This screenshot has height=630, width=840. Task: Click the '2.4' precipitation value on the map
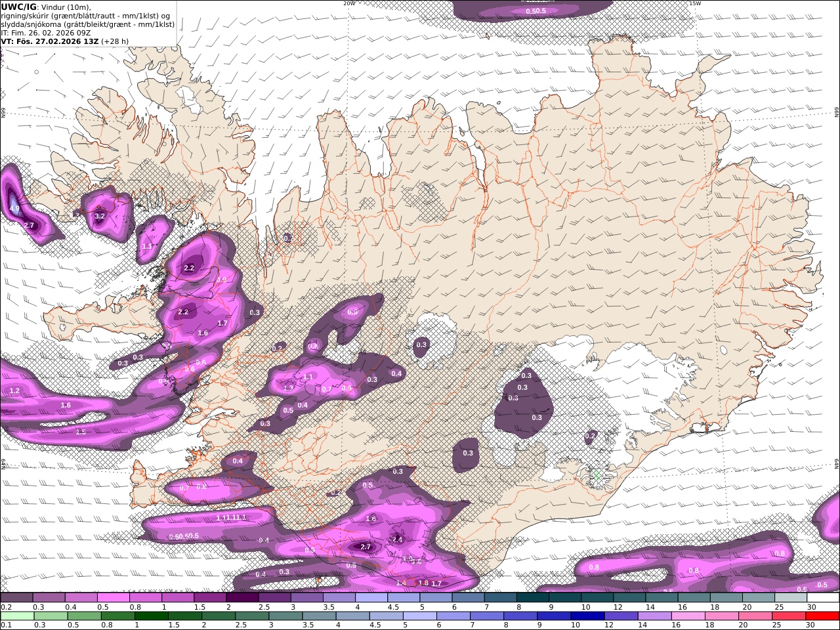tap(396, 539)
